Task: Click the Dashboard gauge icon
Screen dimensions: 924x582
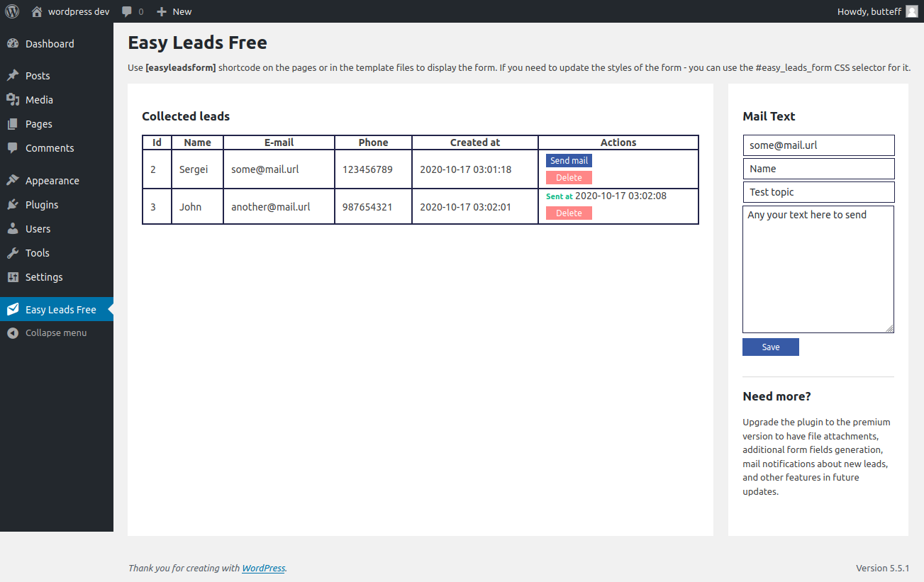Action: click(x=13, y=44)
